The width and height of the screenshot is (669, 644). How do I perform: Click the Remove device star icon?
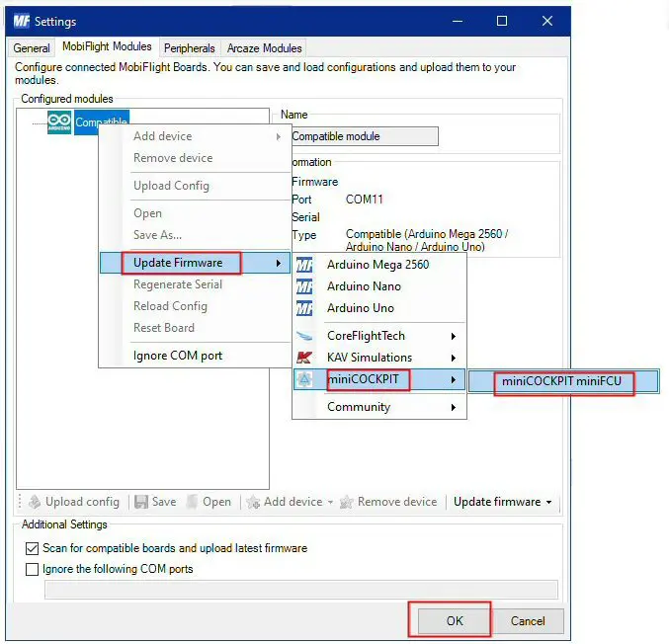tap(346, 502)
